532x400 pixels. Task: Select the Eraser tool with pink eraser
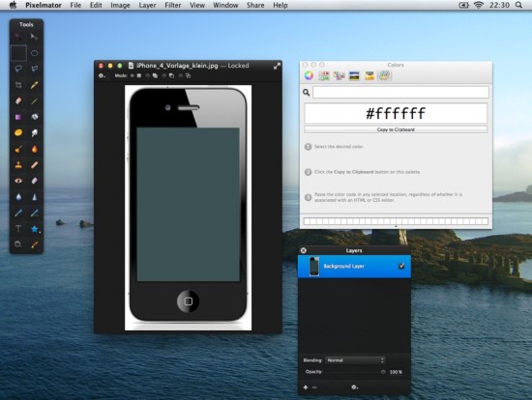click(18, 100)
